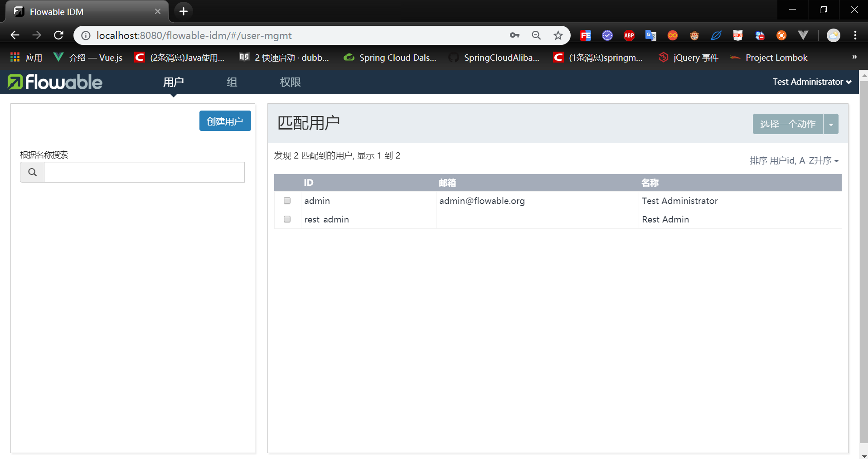
Task: Switch to the 权限 tab
Action: pyautogui.click(x=291, y=82)
